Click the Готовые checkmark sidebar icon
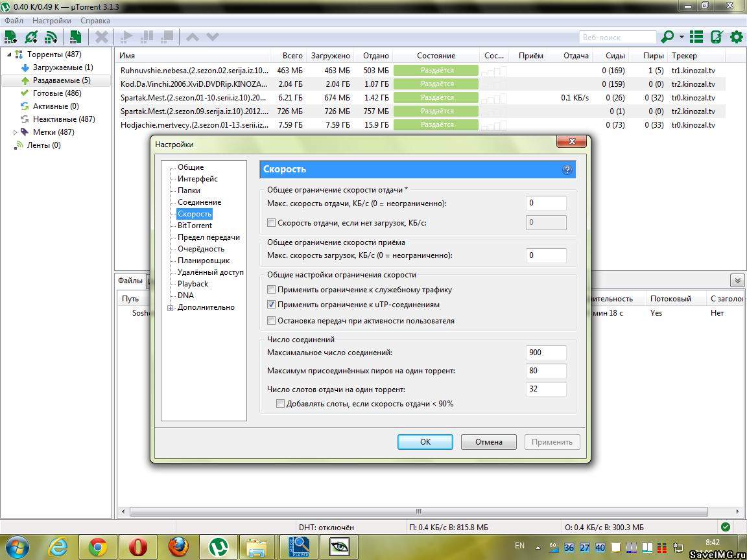The width and height of the screenshot is (747, 560). pyautogui.click(x=25, y=93)
